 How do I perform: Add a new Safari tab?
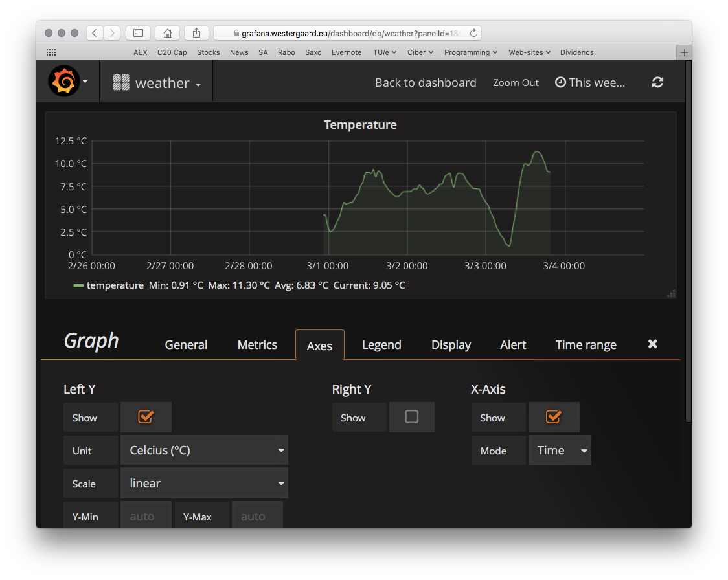click(x=684, y=52)
